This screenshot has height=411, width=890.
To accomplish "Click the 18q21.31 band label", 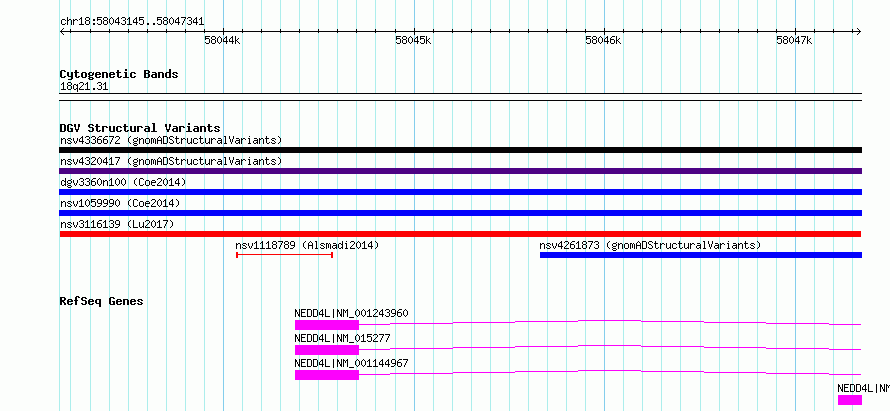I will 84,87.
